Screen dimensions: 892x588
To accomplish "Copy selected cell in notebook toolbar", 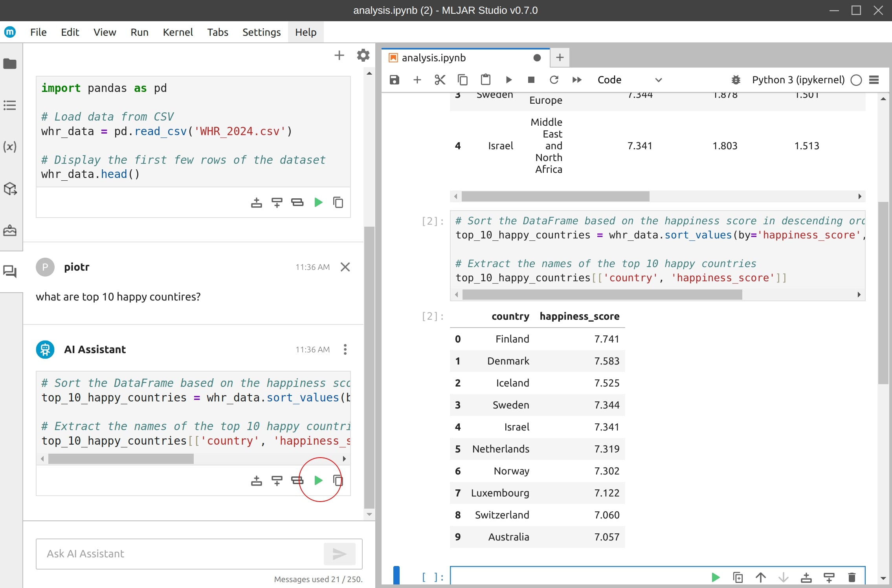I will [463, 80].
